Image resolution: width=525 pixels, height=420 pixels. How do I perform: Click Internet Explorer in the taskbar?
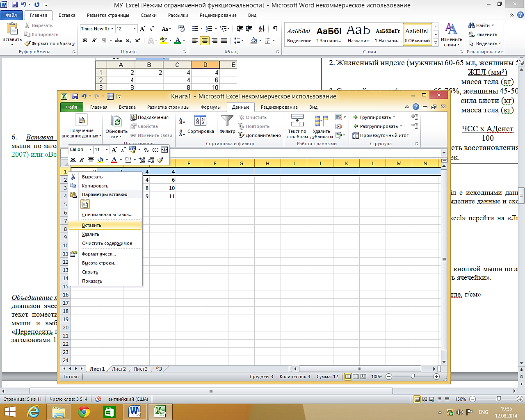34,412
